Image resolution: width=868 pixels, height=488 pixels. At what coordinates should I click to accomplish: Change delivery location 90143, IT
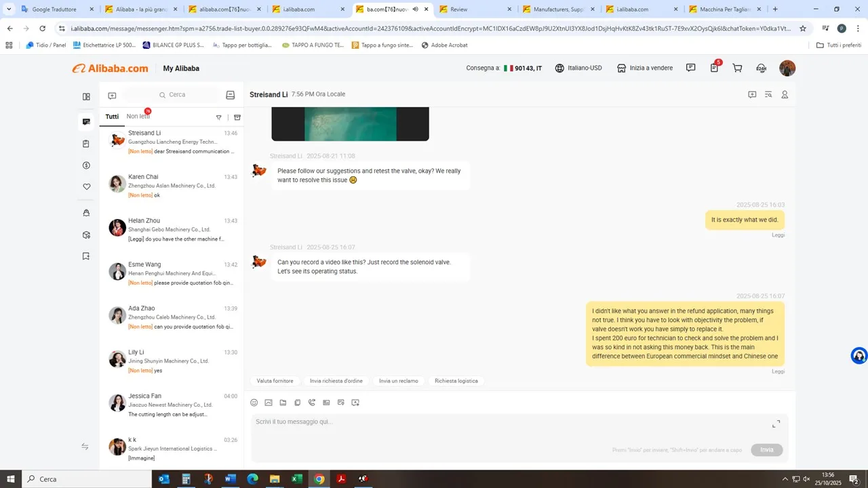coord(522,68)
